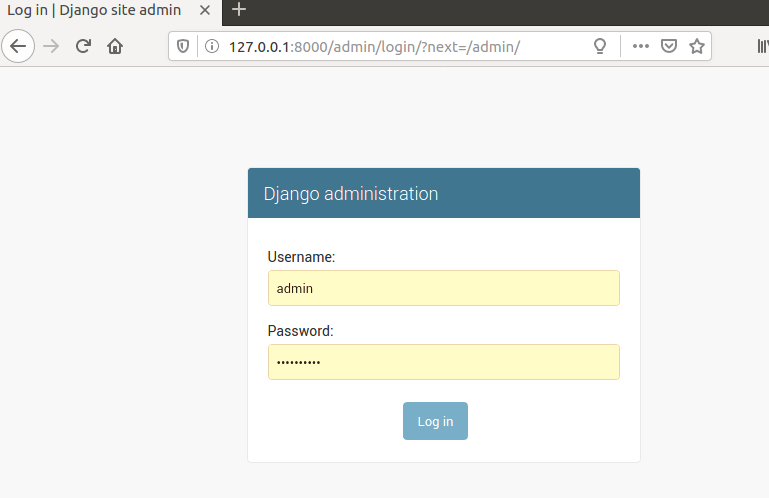
Task: Focus the Username field containing admin
Action: (444, 288)
